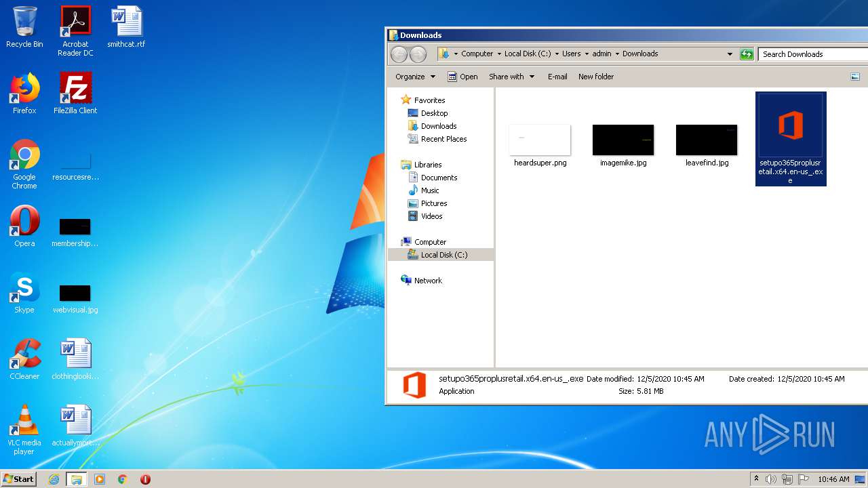Click the volume speaker tray icon

pos(771,479)
